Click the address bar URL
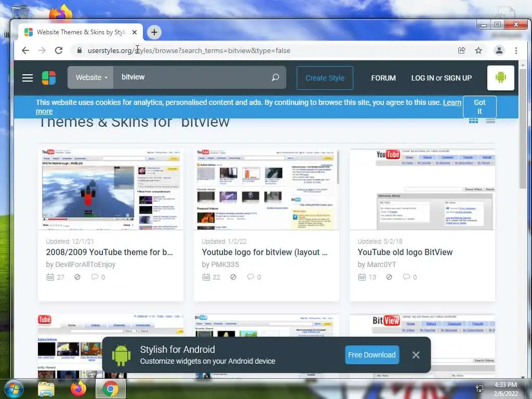The image size is (532, 399). pos(189,50)
